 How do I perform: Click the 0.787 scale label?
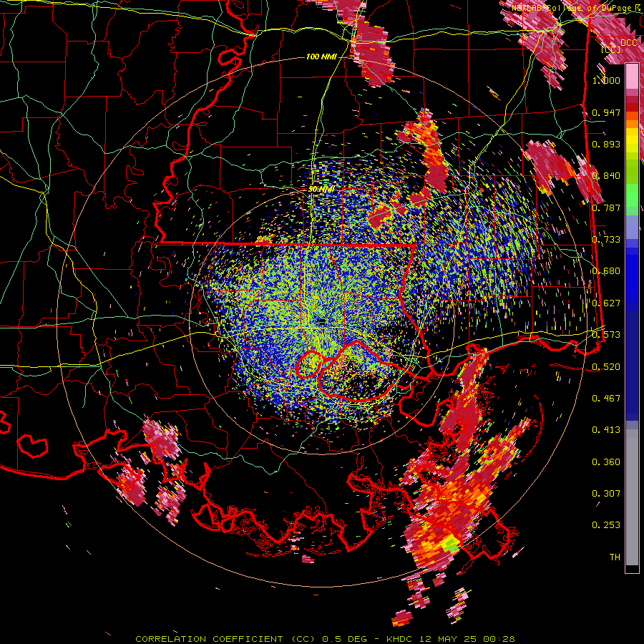[606, 208]
